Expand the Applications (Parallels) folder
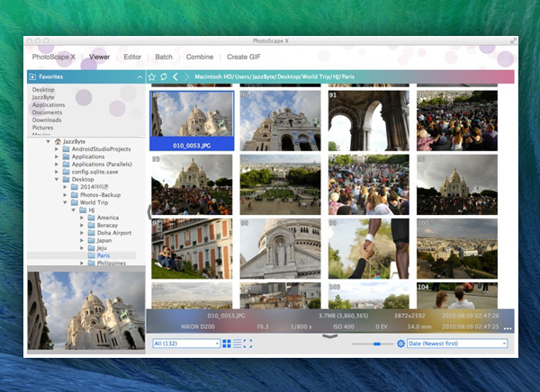Image resolution: width=540 pixels, height=392 pixels. [57, 165]
